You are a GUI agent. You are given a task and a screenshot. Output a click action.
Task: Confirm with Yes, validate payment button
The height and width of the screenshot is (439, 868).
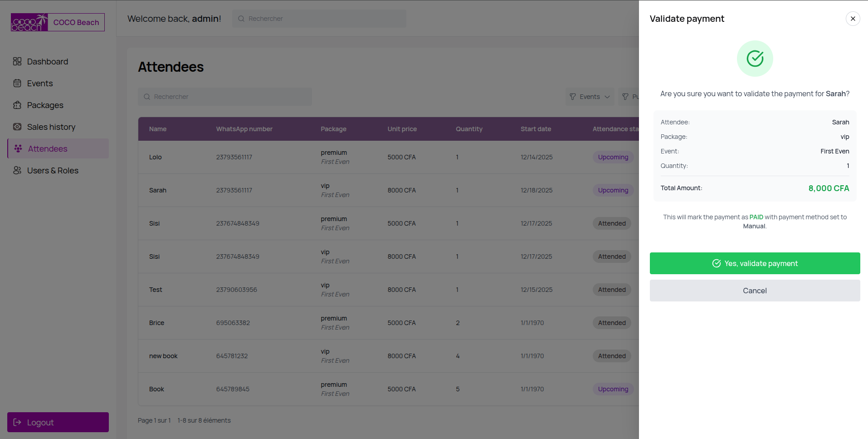pos(755,263)
